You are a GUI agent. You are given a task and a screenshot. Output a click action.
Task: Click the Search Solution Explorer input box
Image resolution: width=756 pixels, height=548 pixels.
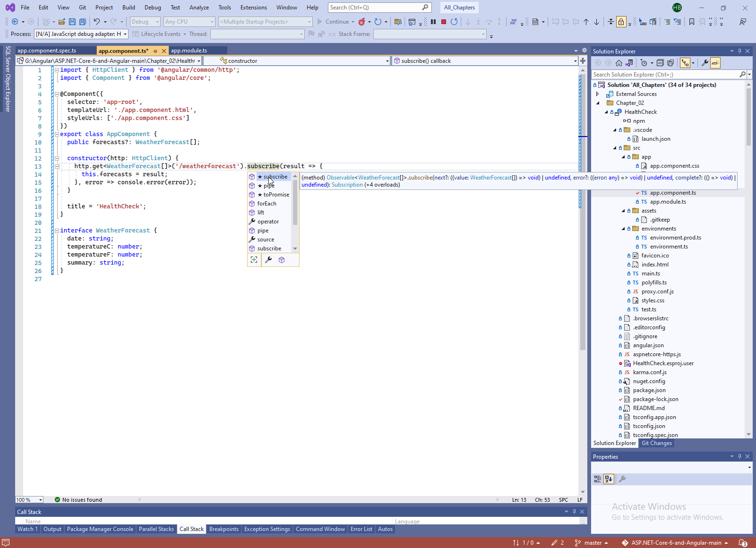point(665,75)
